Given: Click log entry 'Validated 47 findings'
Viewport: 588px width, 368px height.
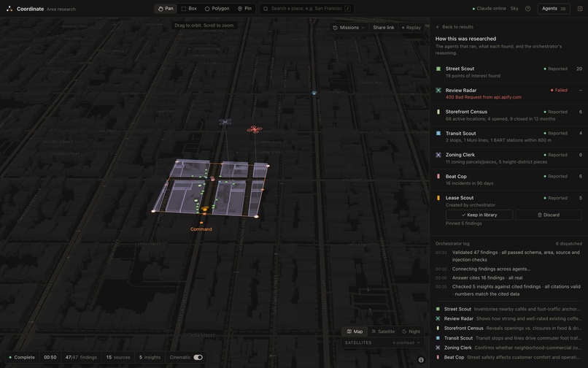Looking at the screenshot, I should click(516, 256).
